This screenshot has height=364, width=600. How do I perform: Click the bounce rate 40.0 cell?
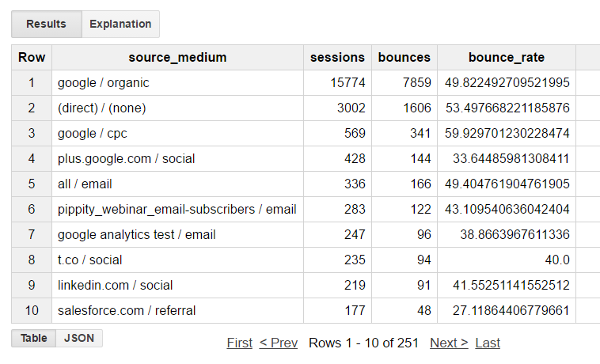pos(507,260)
